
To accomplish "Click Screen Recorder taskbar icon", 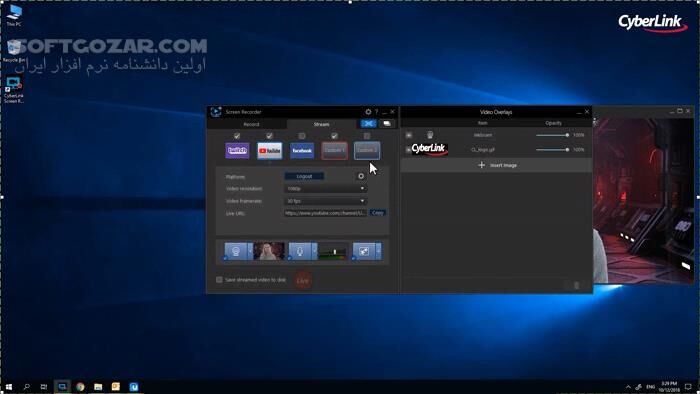I will pos(62,387).
